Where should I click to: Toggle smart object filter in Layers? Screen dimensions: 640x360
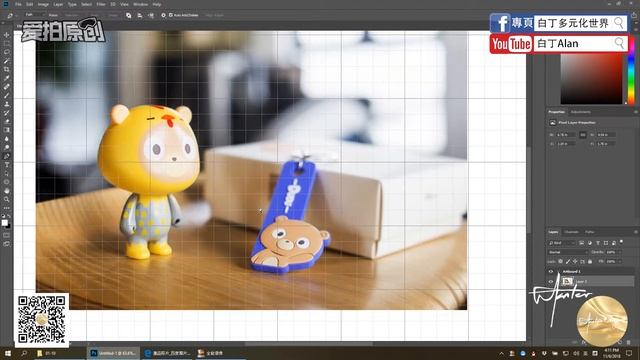(x=614, y=243)
